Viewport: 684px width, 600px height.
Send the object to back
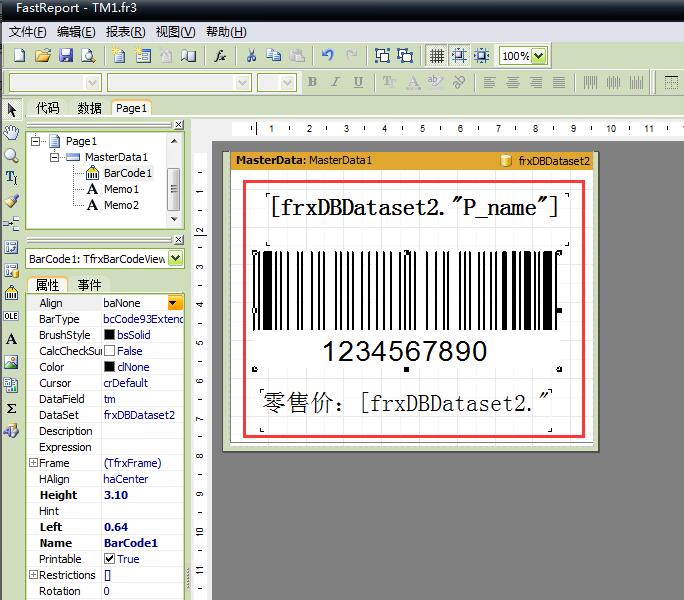point(405,55)
